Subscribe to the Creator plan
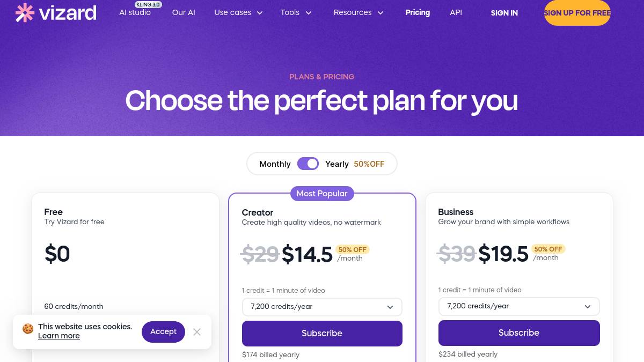This screenshot has width=644, height=362. pos(322,333)
